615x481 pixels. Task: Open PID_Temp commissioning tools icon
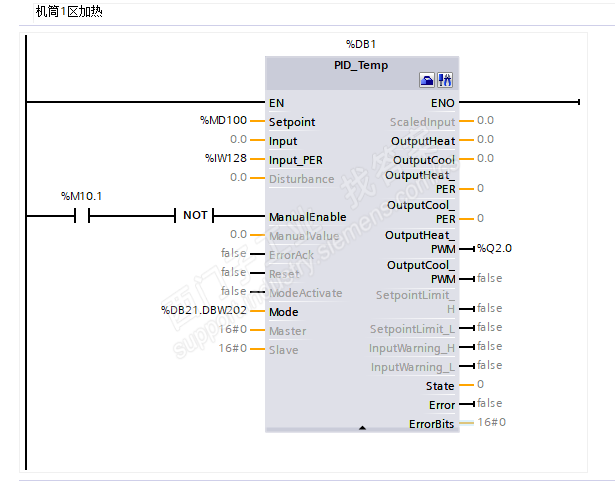[445, 80]
